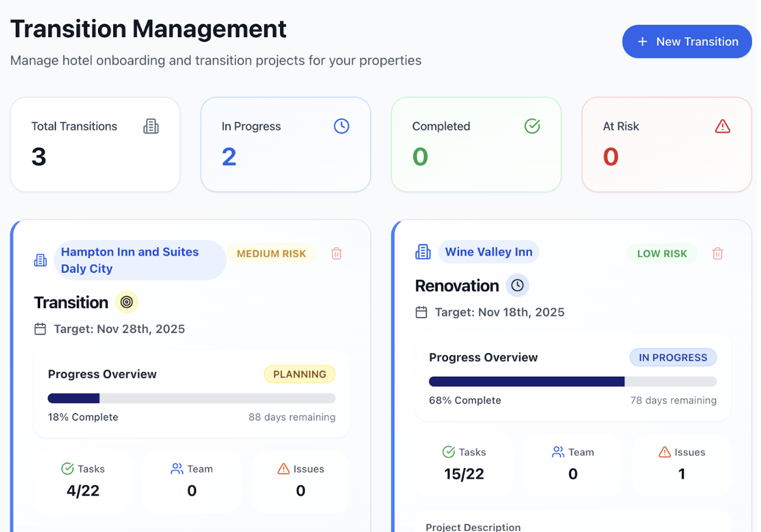Click the warning triangle icon on At Risk card

[x=723, y=126]
